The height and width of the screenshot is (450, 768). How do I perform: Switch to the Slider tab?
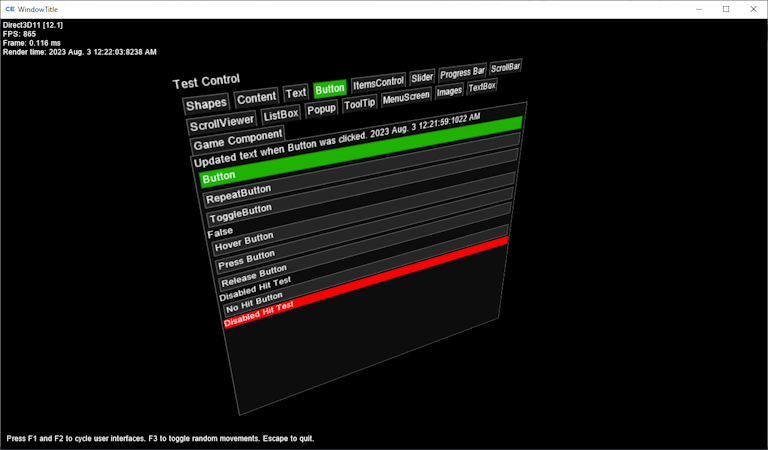(x=422, y=78)
